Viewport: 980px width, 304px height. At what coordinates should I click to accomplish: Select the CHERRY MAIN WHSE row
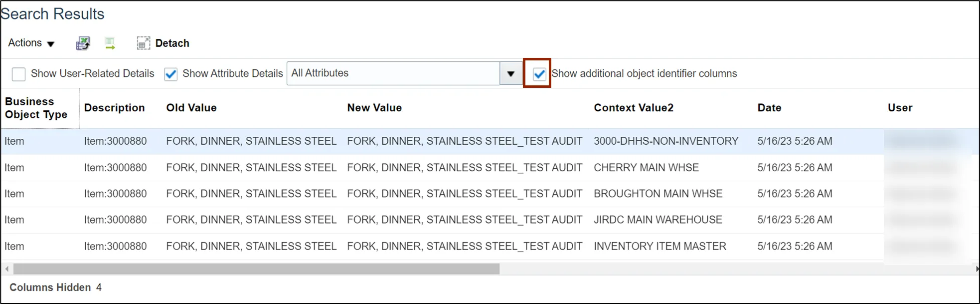tap(646, 168)
